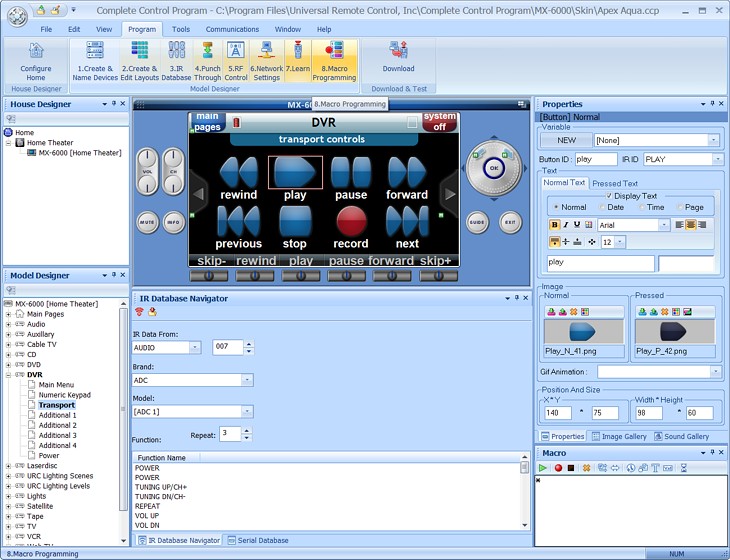Select Numeric Keypad page in tree
Viewport: 730px width, 560px height.
(64, 395)
